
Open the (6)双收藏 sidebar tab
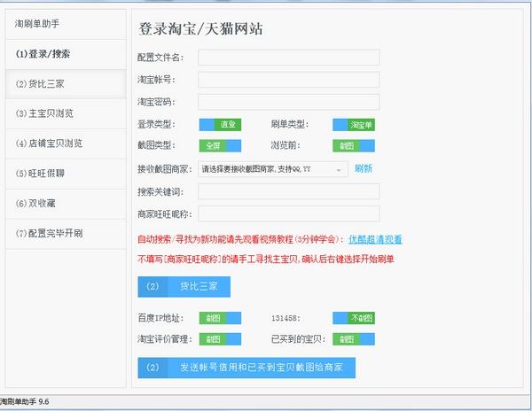coord(66,204)
